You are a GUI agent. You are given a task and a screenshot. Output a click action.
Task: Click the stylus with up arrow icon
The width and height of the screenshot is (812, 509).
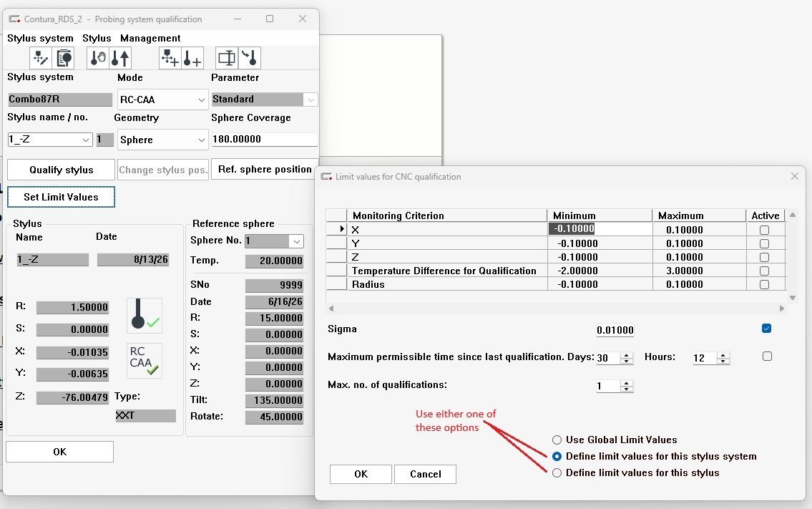pyautogui.click(x=120, y=58)
